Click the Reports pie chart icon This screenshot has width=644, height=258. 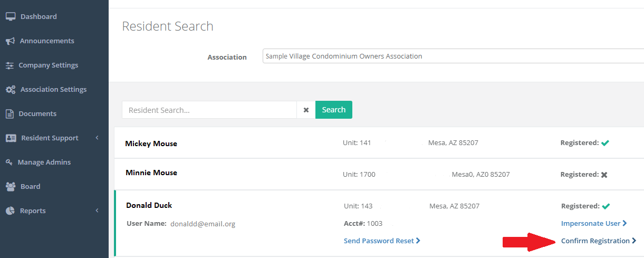10,211
